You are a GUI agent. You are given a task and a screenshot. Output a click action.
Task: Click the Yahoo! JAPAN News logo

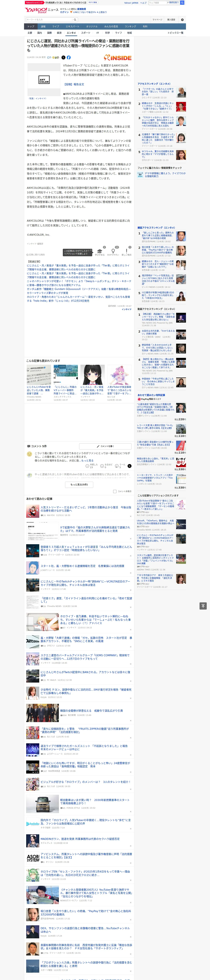(x=42, y=10)
